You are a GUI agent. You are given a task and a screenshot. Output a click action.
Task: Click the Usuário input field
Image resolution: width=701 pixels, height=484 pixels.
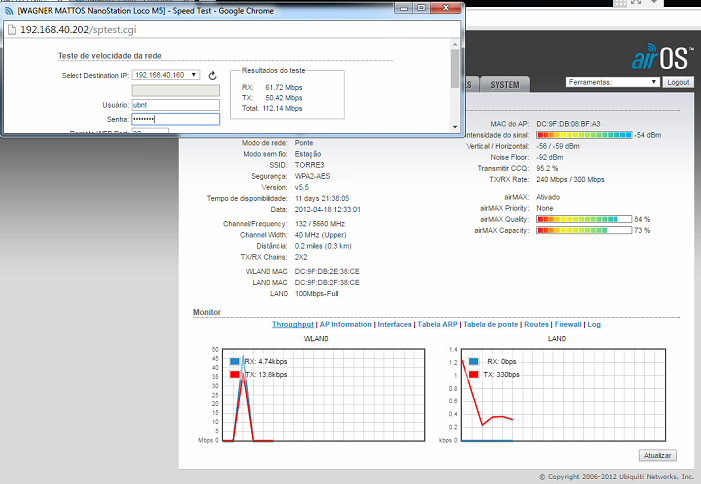[x=176, y=105]
